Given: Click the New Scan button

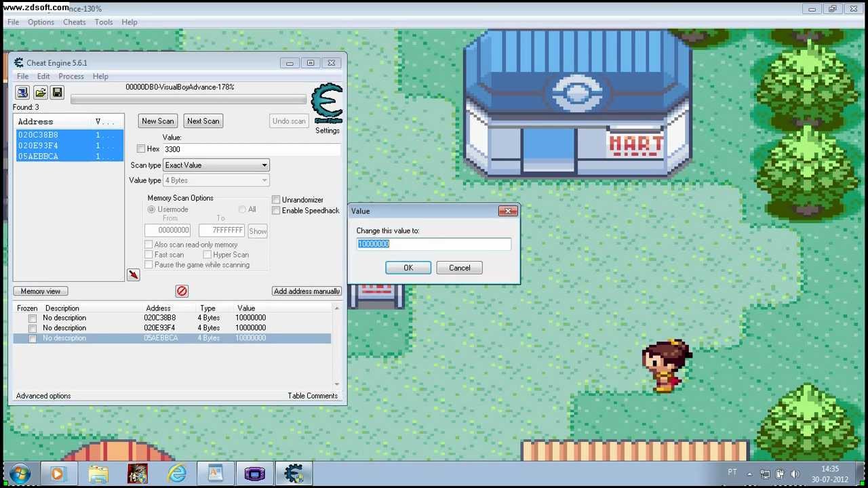Looking at the screenshot, I should tap(157, 121).
